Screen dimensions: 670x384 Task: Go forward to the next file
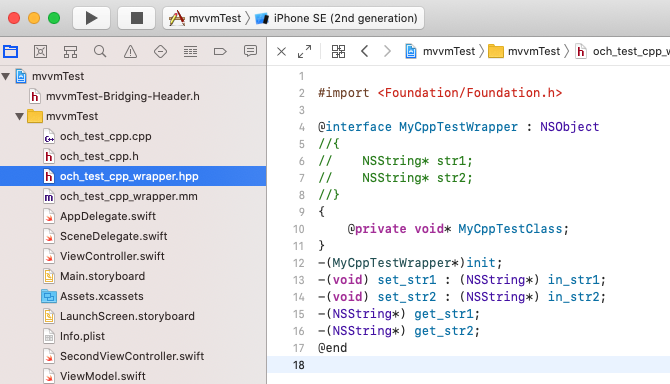point(387,52)
